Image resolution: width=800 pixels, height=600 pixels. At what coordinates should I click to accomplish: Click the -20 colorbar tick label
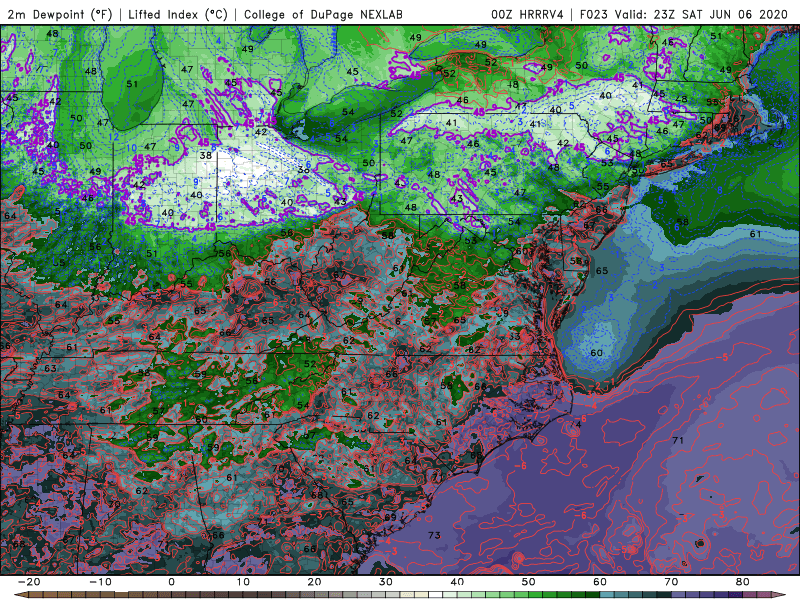29,582
